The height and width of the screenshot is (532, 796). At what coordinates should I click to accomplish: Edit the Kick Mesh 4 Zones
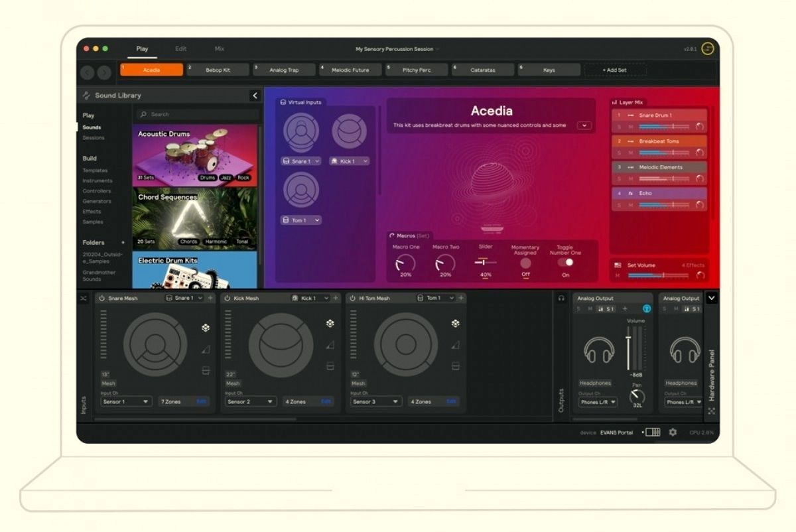[x=326, y=401]
